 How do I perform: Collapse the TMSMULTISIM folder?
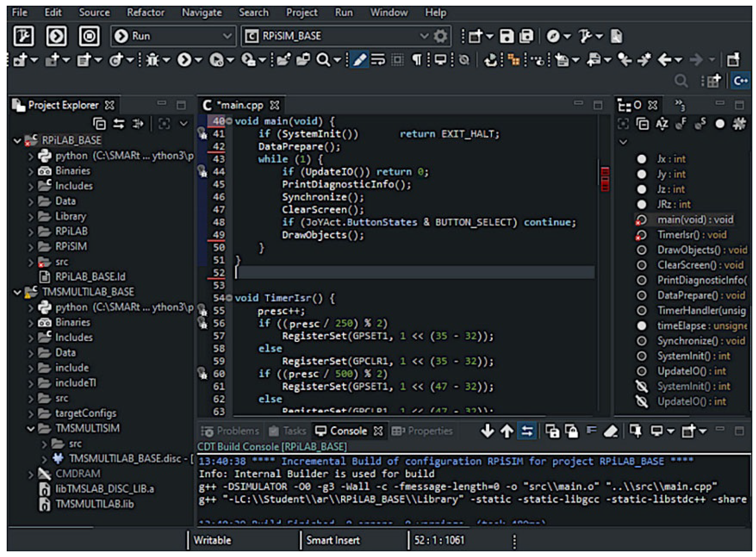(31, 428)
